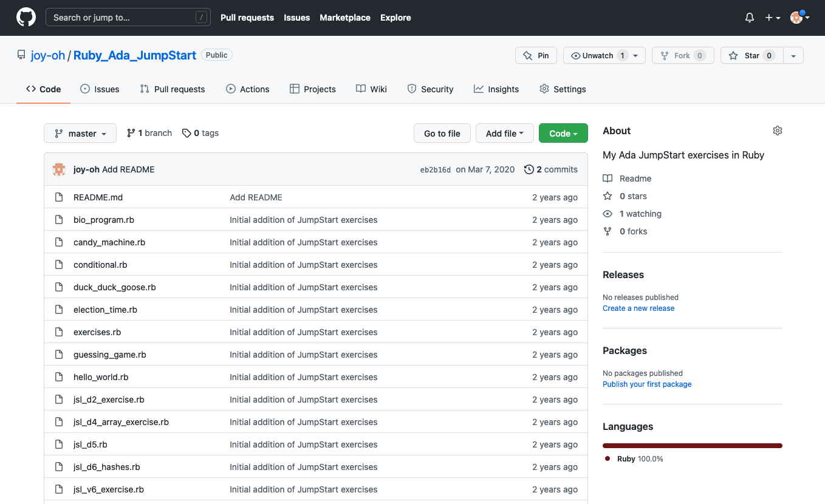The height and width of the screenshot is (504, 825).
Task: Click the clock icon by 2 commits
Action: (529, 169)
